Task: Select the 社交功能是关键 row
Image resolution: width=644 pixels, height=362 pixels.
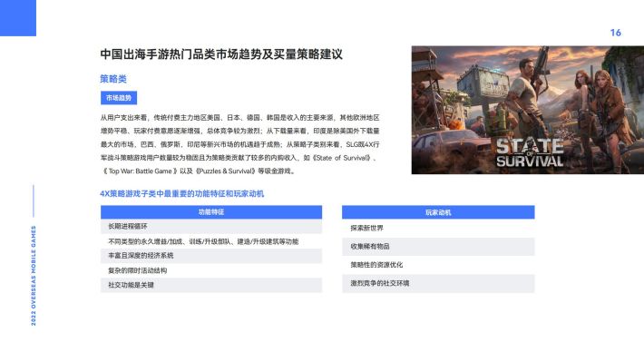Action: (211, 285)
